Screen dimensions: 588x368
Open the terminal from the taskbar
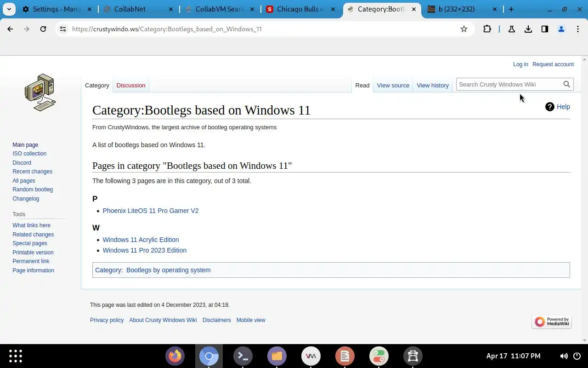243,356
